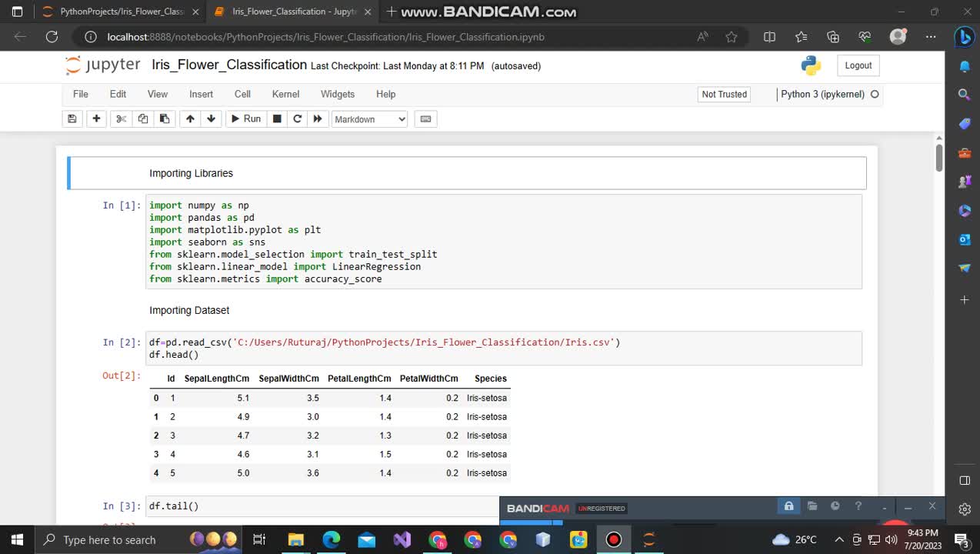Open Edge Settings and more menu
Screen dimensions: 980x554
931,36
